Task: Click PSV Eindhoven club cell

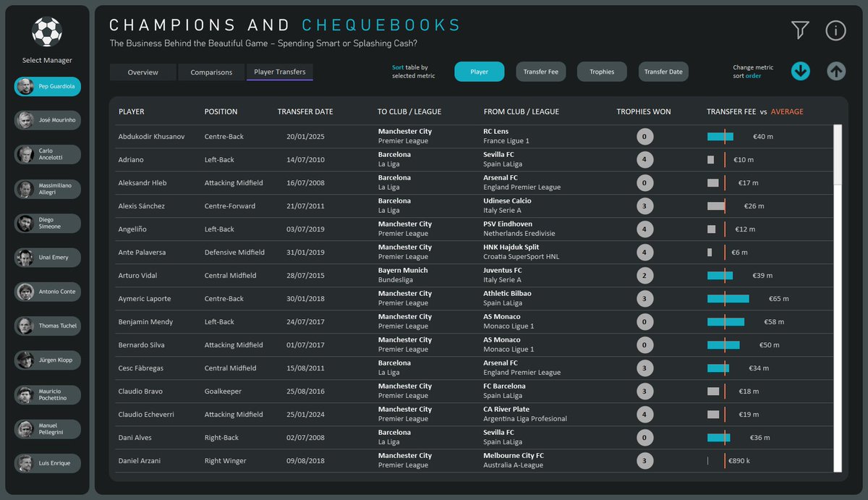Action: 508,224
